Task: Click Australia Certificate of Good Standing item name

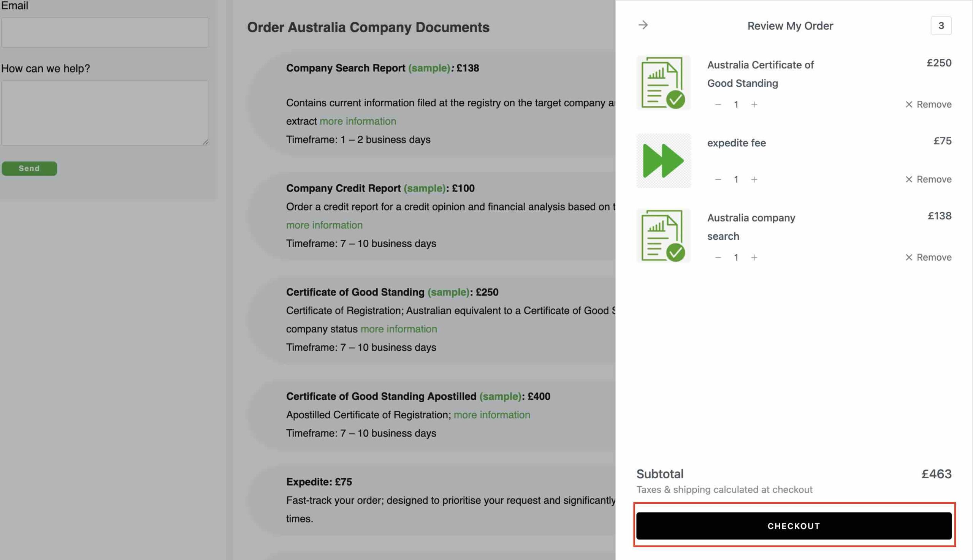Action: tap(760, 74)
